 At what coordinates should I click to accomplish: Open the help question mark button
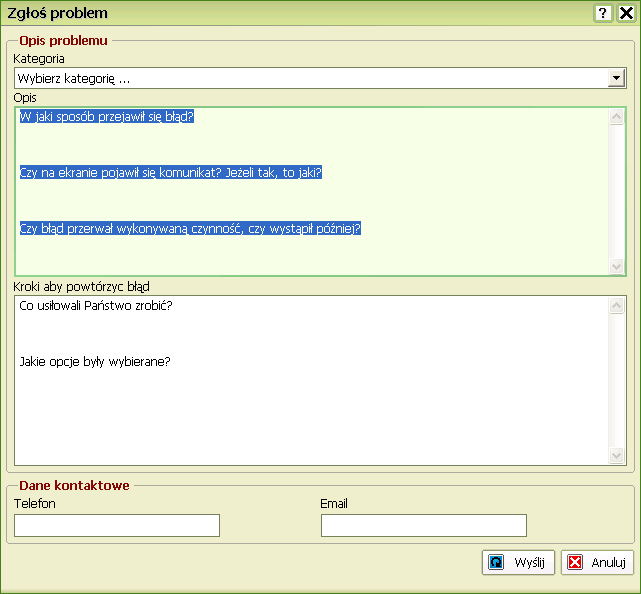tap(603, 13)
